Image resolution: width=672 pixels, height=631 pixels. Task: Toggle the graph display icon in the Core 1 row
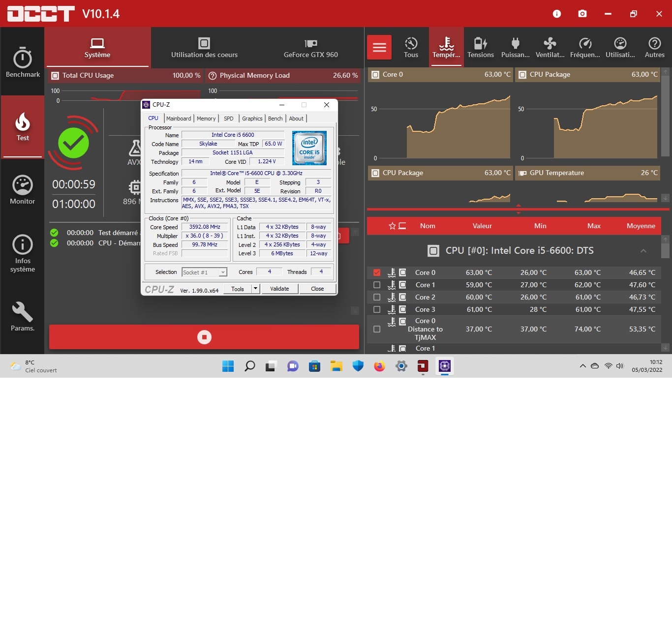402,285
